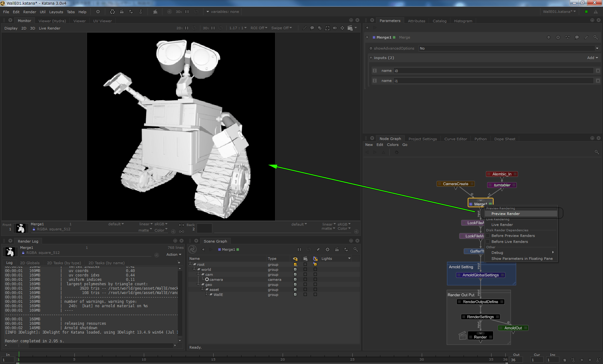This screenshot has height=364, width=603.
Task: Click the background color swatch next to Back
Action: tap(204, 228)
